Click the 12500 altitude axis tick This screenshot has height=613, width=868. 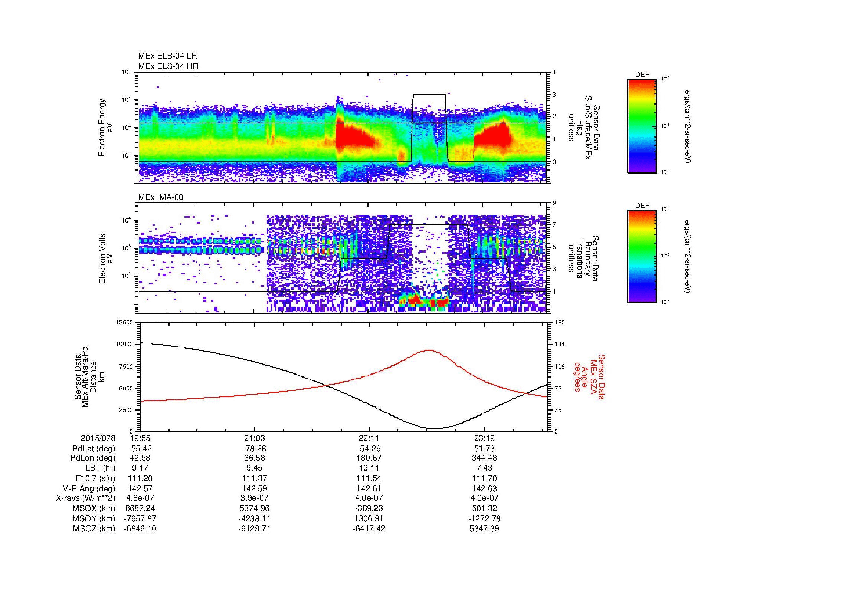[x=124, y=322]
